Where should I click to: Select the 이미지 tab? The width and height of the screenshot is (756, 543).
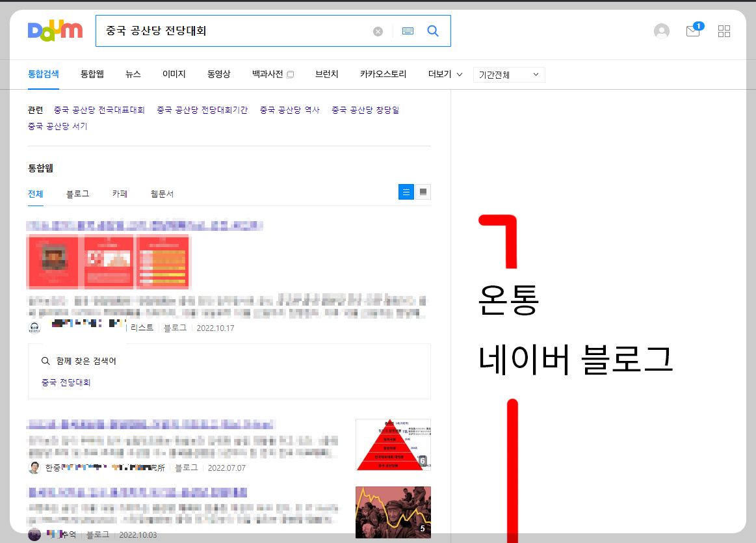pos(174,74)
